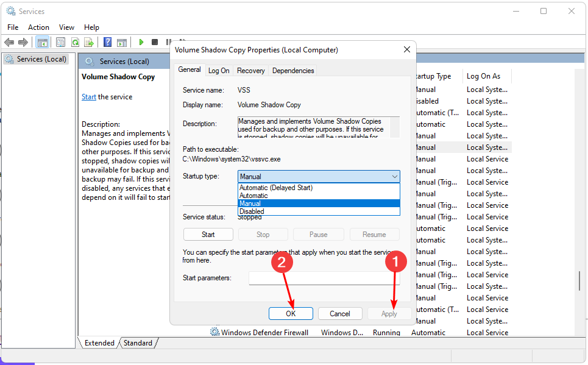Image resolution: width=588 pixels, height=365 pixels.
Task: Select the Windows Defender Firewall service name
Action: [264, 332]
